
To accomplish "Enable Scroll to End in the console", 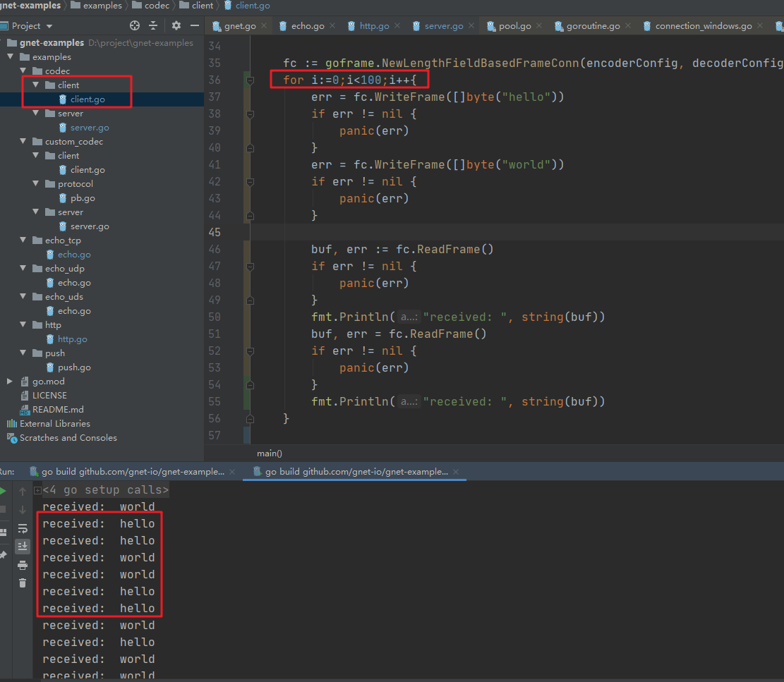I will [x=23, y=546].
